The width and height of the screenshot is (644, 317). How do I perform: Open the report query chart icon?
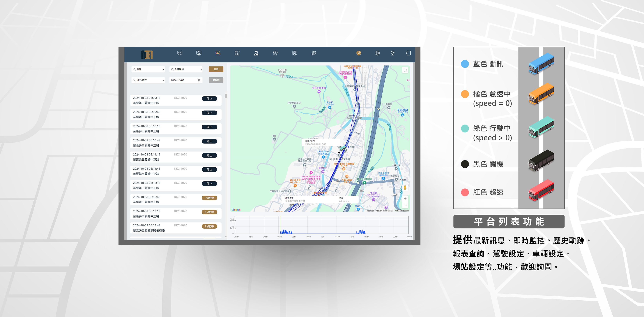pos(237,53)
